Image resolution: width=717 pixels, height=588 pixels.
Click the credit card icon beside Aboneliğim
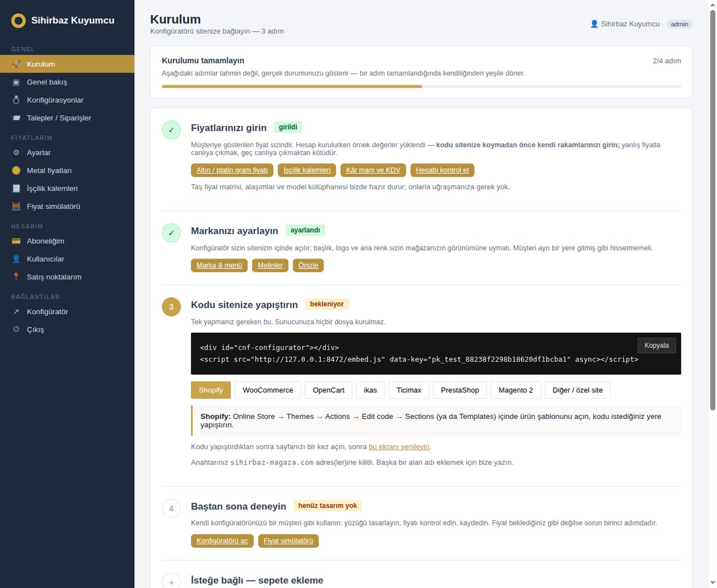(x=16, y=241)
